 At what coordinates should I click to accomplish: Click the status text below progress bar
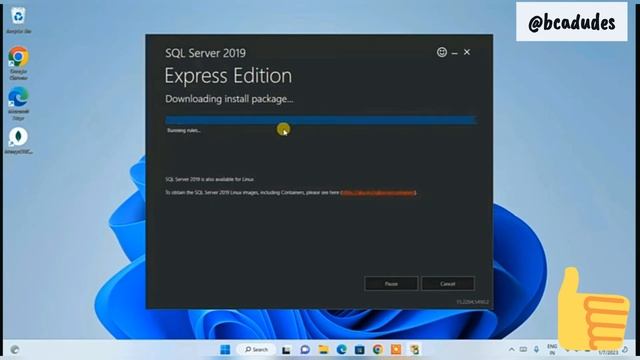(x=184, y=131)
